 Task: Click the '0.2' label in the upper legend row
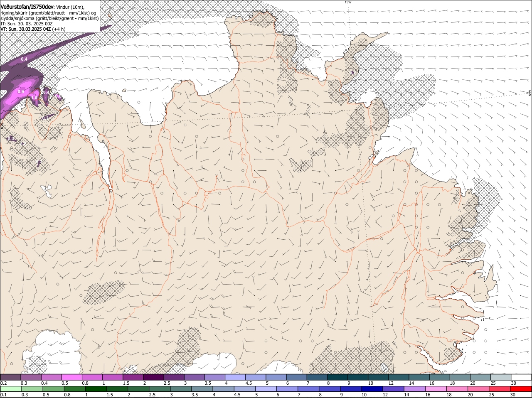click(3, 383)
